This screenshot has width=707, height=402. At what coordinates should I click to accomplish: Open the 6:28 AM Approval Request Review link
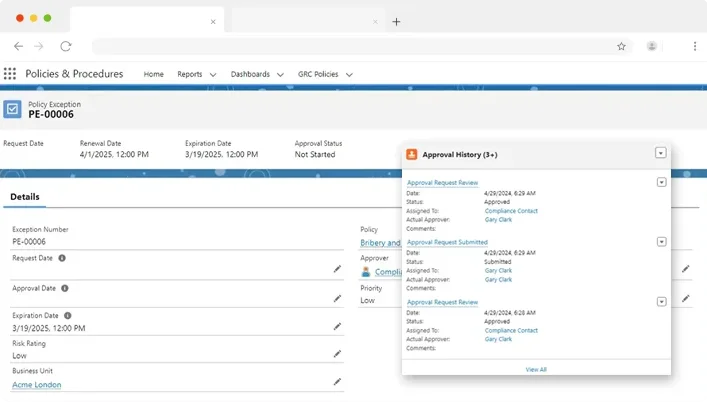(x=442, y=302)
